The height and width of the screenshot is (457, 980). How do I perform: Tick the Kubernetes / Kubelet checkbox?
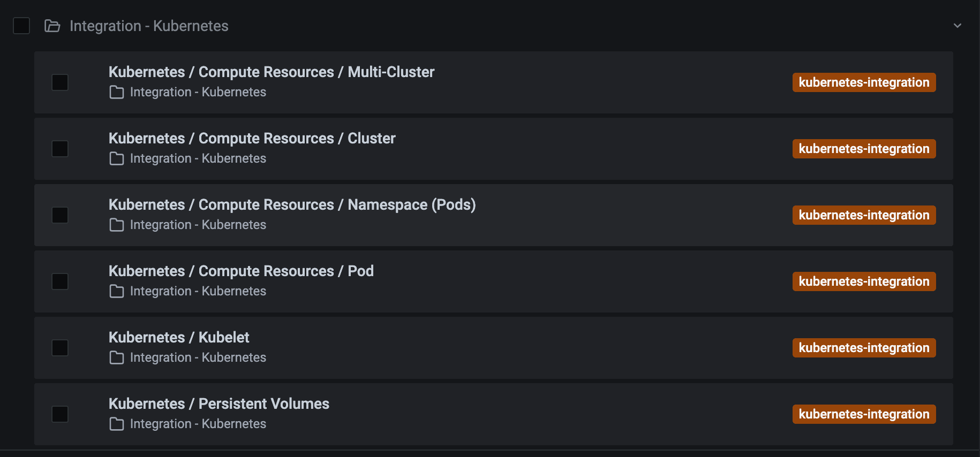60,348
